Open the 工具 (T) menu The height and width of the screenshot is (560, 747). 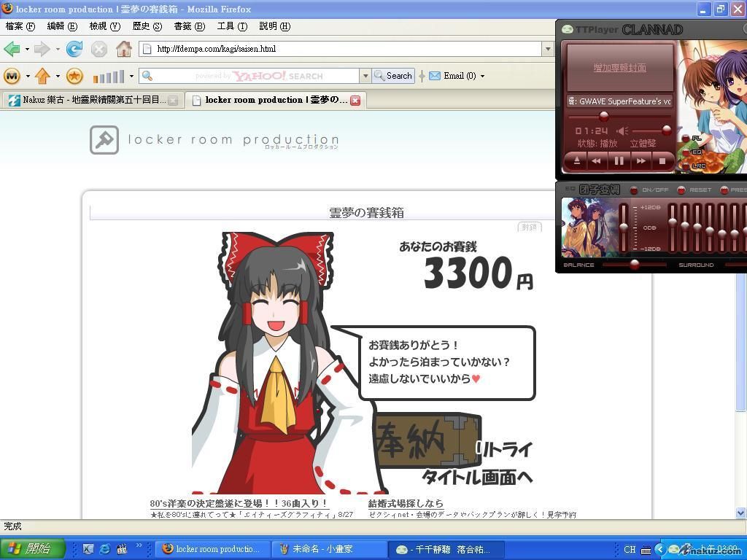click(x=232, y=26)
